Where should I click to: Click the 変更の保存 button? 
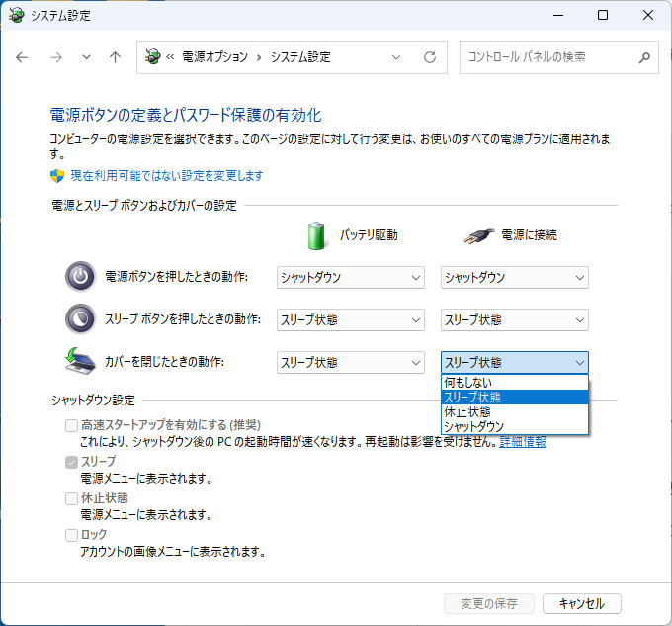pos(489,603)
